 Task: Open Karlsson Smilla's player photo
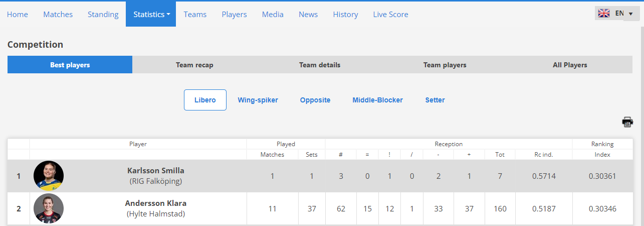[x=49, y=176]
